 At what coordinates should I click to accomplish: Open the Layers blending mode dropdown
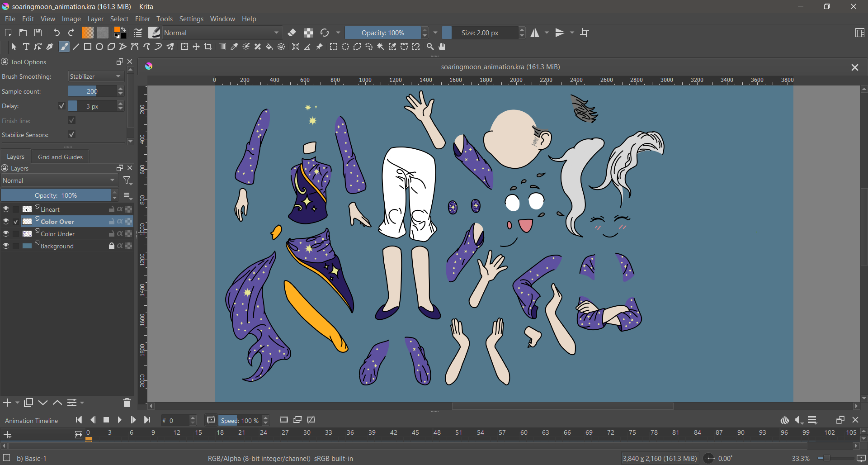coord(59,180)
